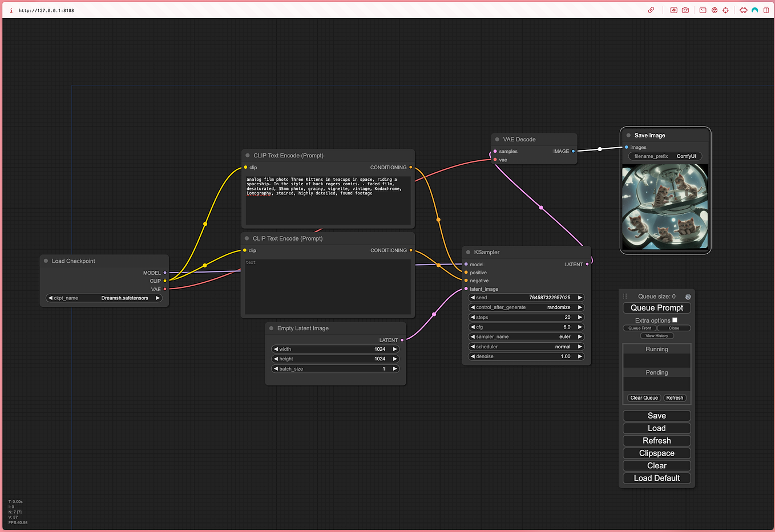This screenshot has width=775, height=532.
Task: Click the teal browser logo icon
Action: click(754, 10)
